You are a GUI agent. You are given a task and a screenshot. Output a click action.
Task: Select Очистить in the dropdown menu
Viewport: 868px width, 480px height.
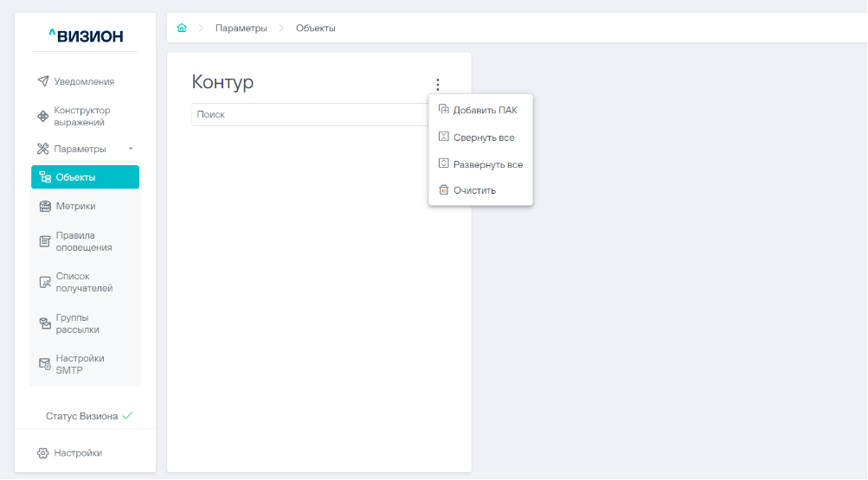(x=474, y=190)
